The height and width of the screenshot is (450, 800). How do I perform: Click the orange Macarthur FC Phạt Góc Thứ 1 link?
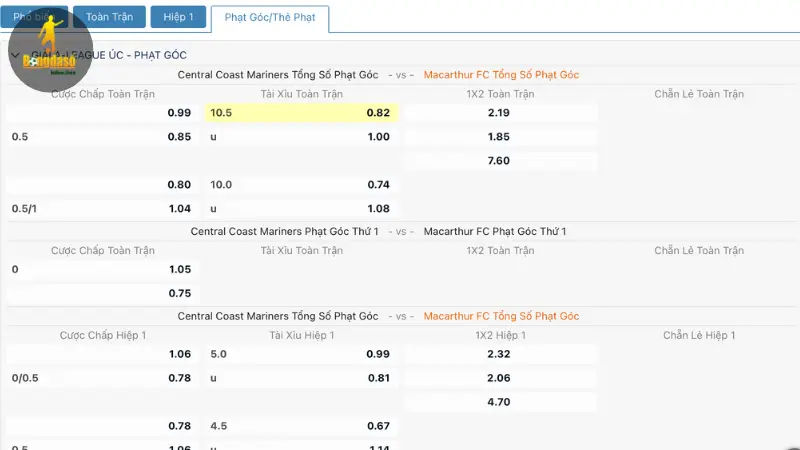click(495, 232)
